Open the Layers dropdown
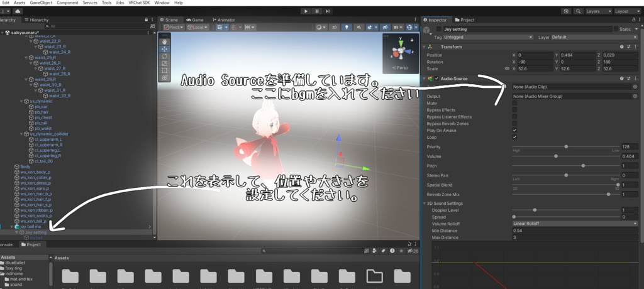The image size is (644, 289). click(x=598, y=11)
